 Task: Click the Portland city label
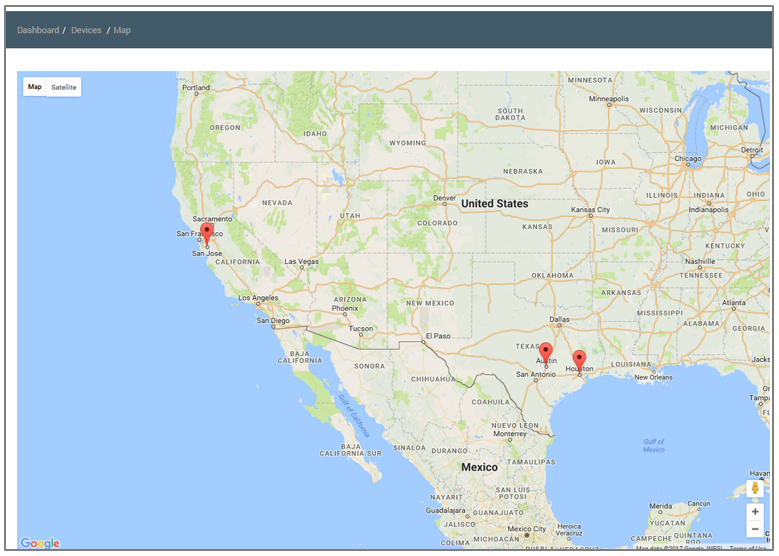pos(196,87)
